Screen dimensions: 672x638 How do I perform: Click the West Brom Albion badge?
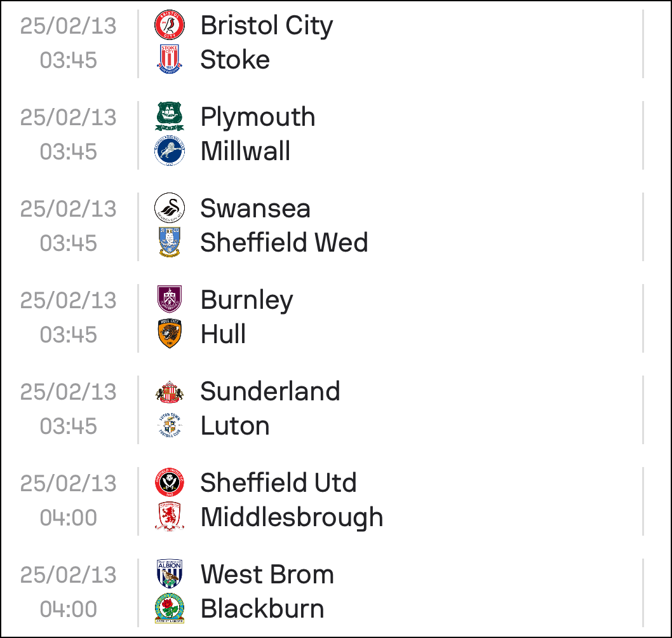(170, 574)
